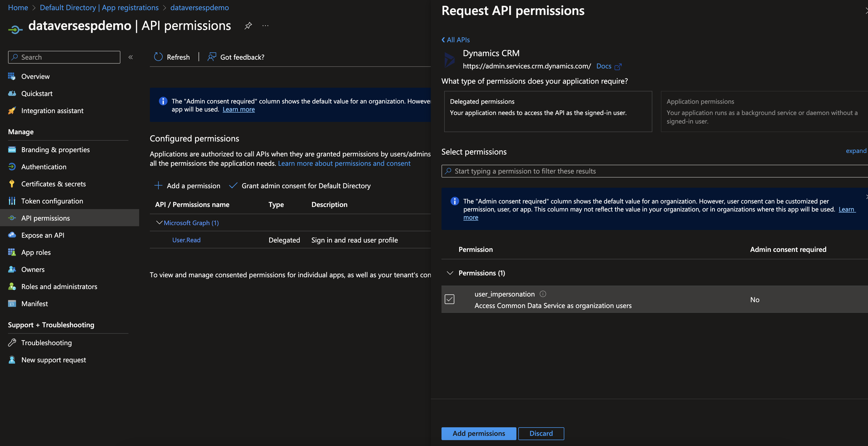Click the Dynamics CRM logo icon

tap(450, 60)
